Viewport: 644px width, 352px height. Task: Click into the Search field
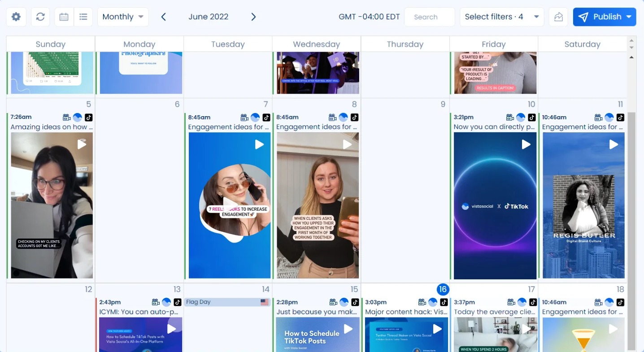click(429, 17)
